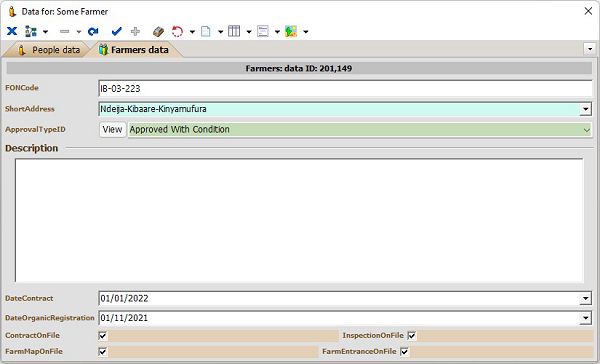Click the form layout icon in toolbar
Image resolution: width=600 pixels, height=364 pixels.
[x=263, y=31]
